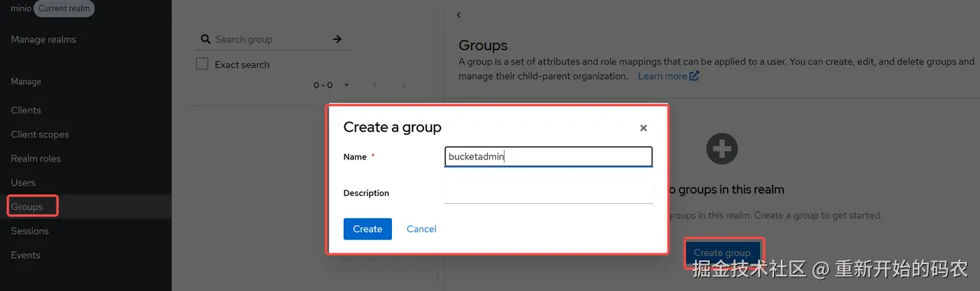Go to next page in group list
This screenshot has width=980, height=291.
403,85
